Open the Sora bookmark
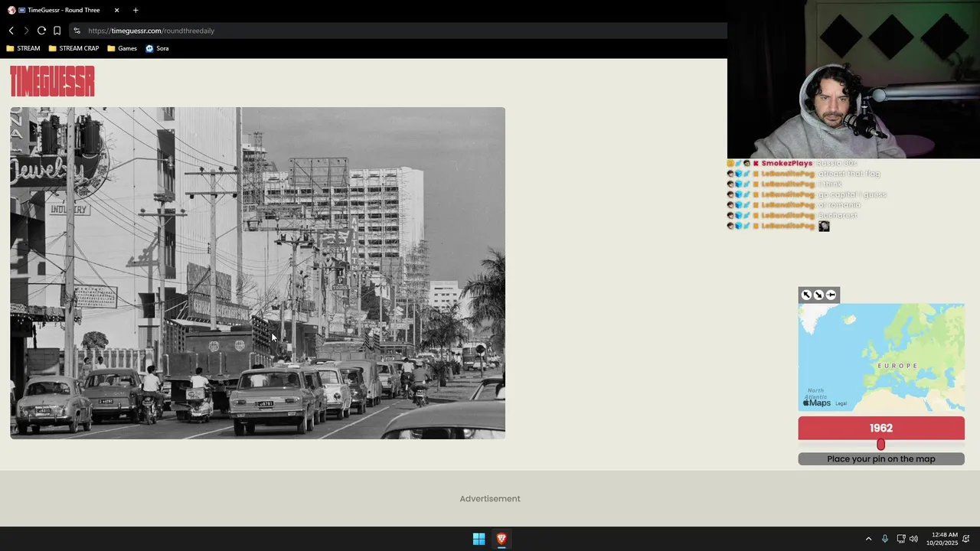 pyautogui.click(x=157, y=48)
